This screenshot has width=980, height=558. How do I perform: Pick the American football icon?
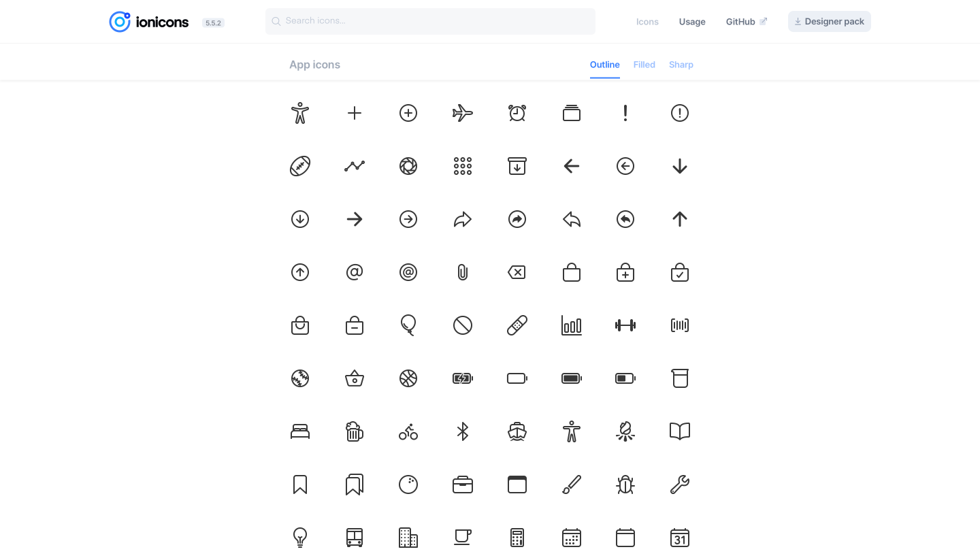pyautogui.click(x=300, y=166)
